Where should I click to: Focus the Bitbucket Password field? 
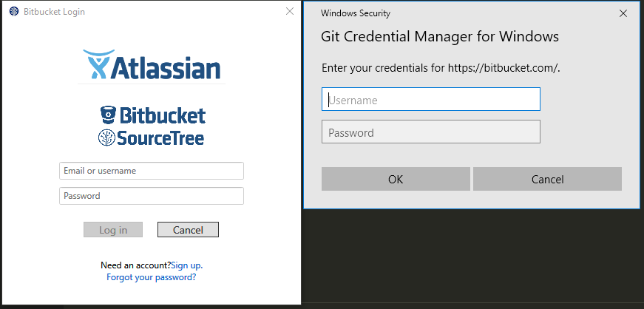point(152,196)
